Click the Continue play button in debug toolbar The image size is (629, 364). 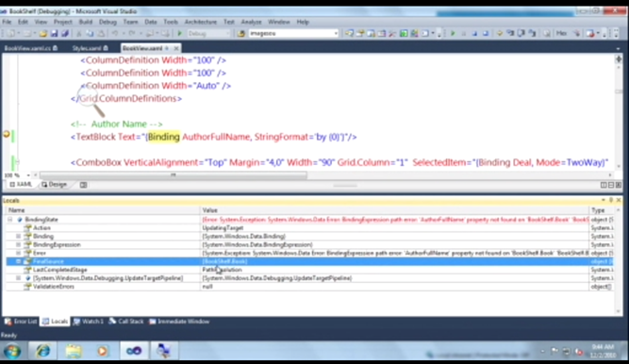pos(453,34)
